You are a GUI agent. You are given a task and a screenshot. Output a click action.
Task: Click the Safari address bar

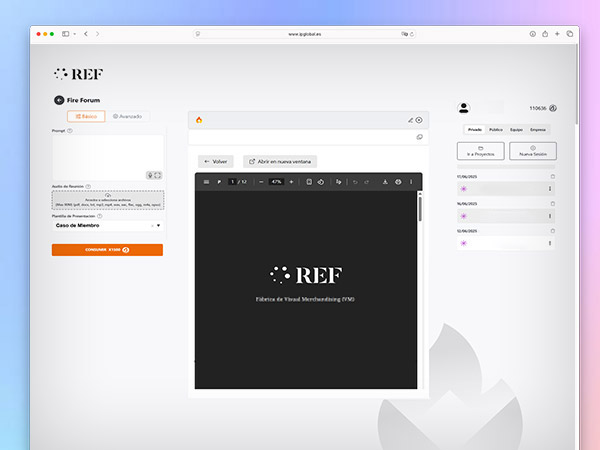(305, 34)
